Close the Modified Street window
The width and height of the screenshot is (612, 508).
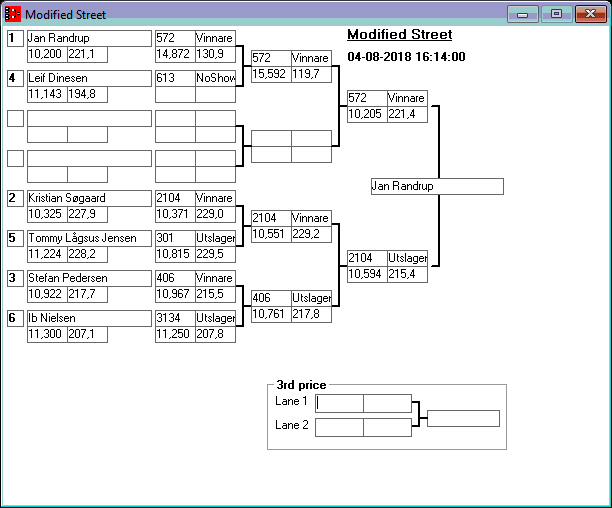[589, 14]
